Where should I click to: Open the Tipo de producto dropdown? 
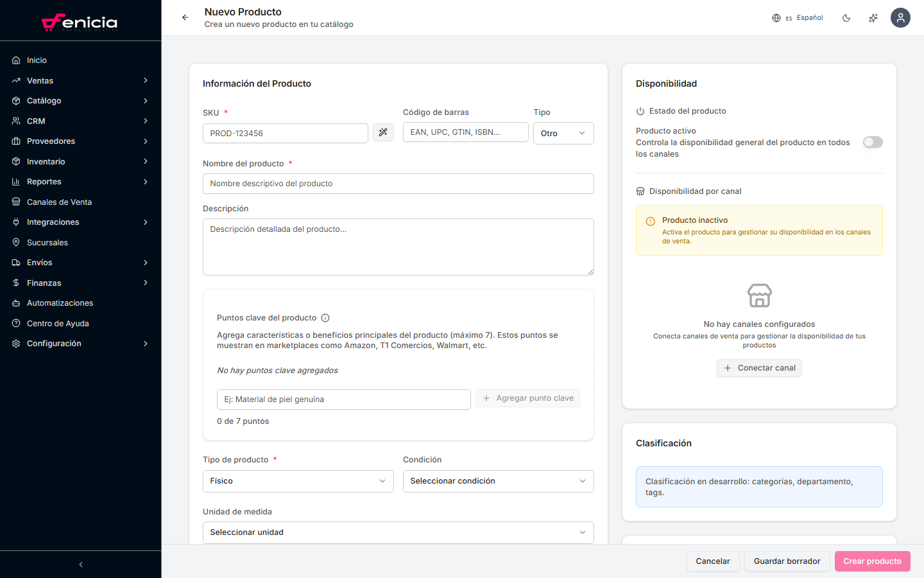pyautogui.click(x=298, y=481)
